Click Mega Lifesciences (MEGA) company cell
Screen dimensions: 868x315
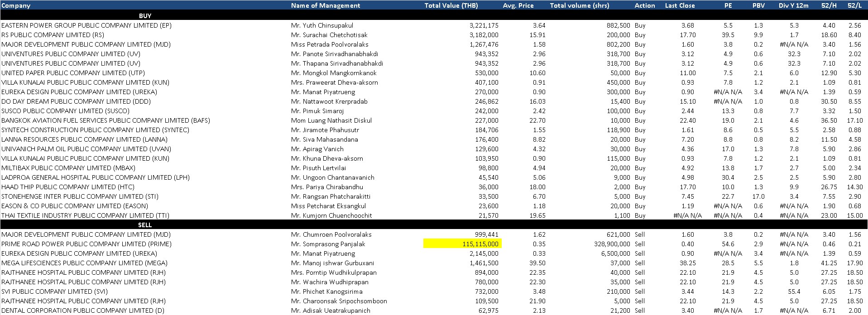coord(84,263)
